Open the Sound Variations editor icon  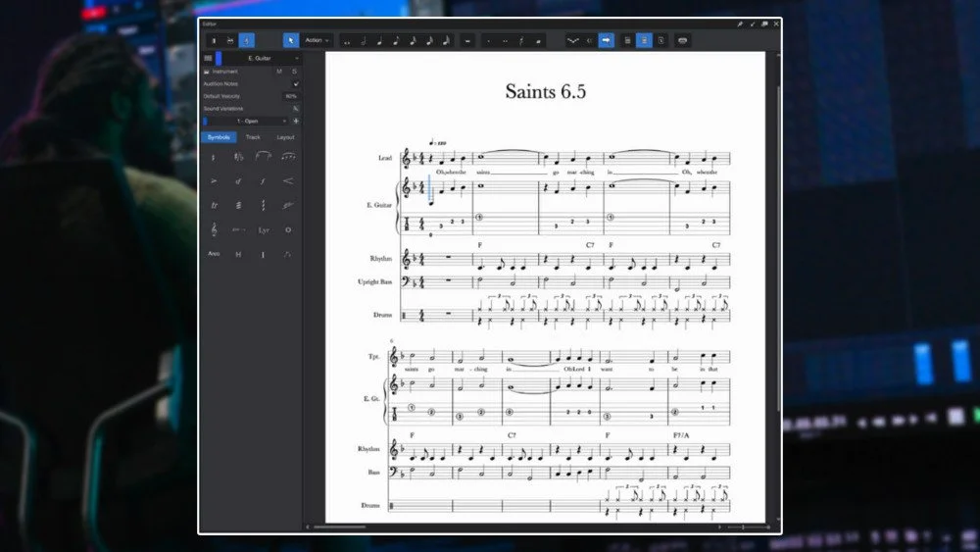[x=296, y=109]
